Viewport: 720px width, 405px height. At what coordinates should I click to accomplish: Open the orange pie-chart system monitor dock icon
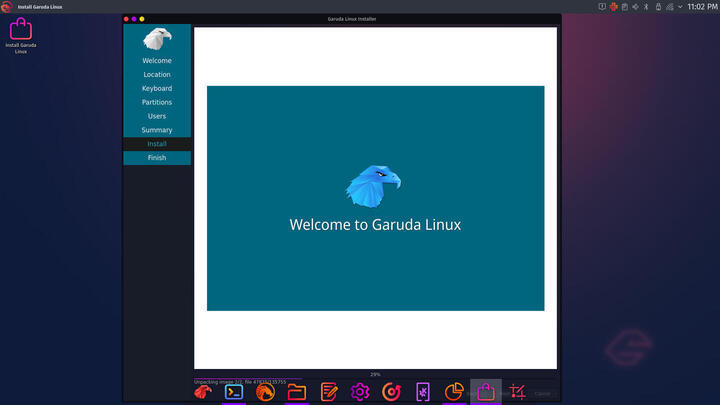(x=454, y=392)
